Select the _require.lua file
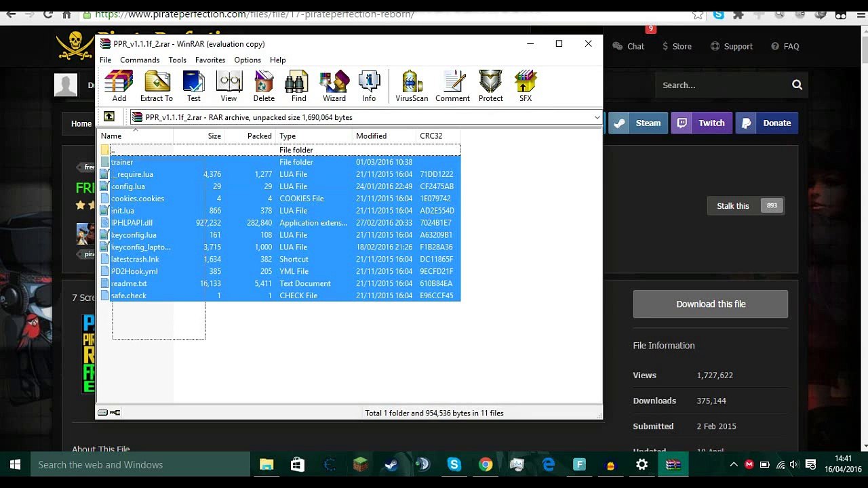The image size is (868, 488). tap(279, 174)
